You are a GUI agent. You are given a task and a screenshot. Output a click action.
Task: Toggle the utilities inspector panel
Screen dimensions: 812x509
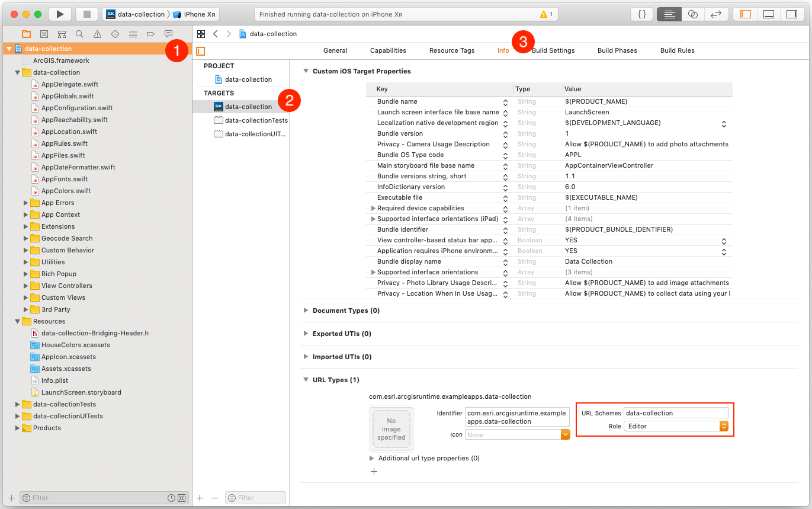[x=792, y=14]
